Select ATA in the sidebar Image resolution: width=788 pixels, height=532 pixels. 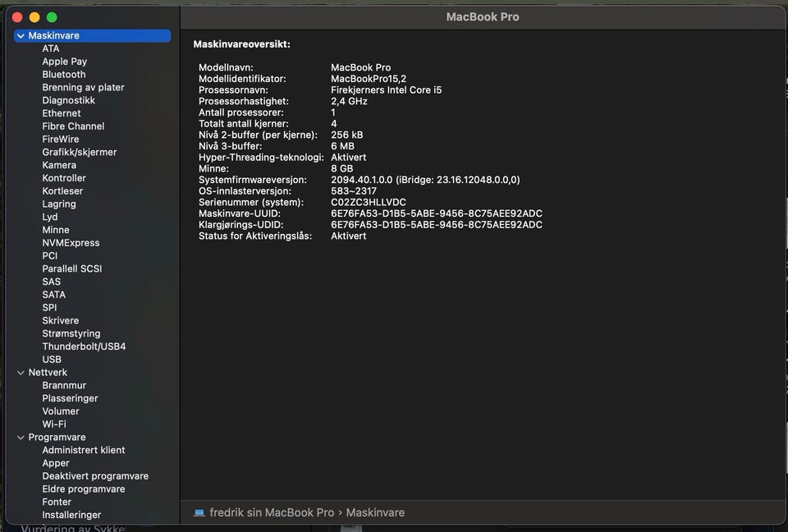point(51,48)
